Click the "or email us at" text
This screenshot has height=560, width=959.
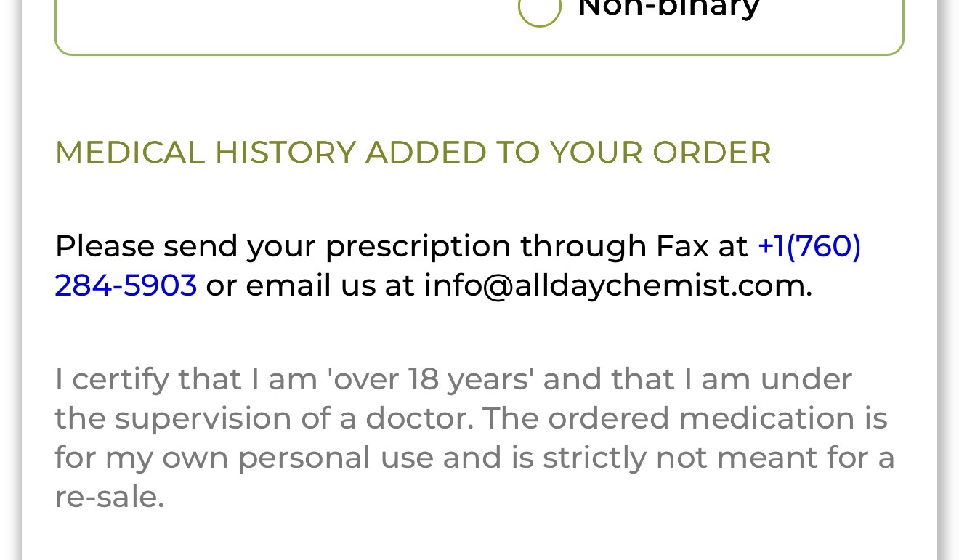(310, 285)
